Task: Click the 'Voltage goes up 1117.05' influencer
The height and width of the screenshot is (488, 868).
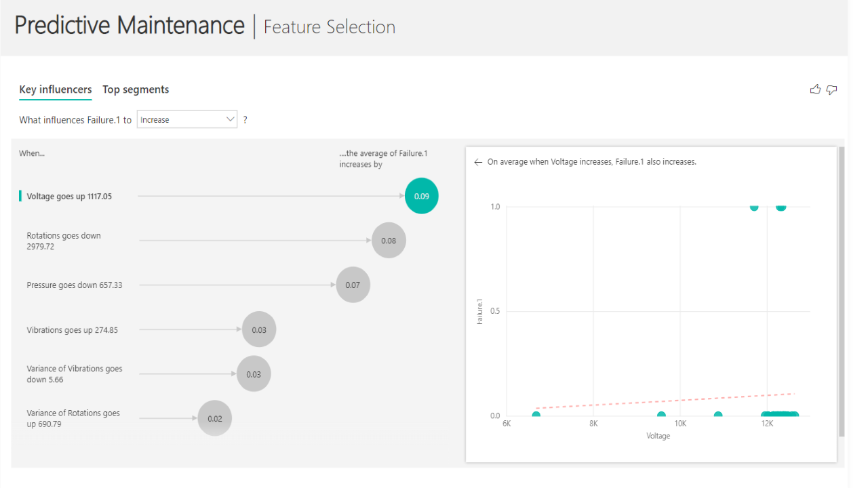Action: [69, 197]
